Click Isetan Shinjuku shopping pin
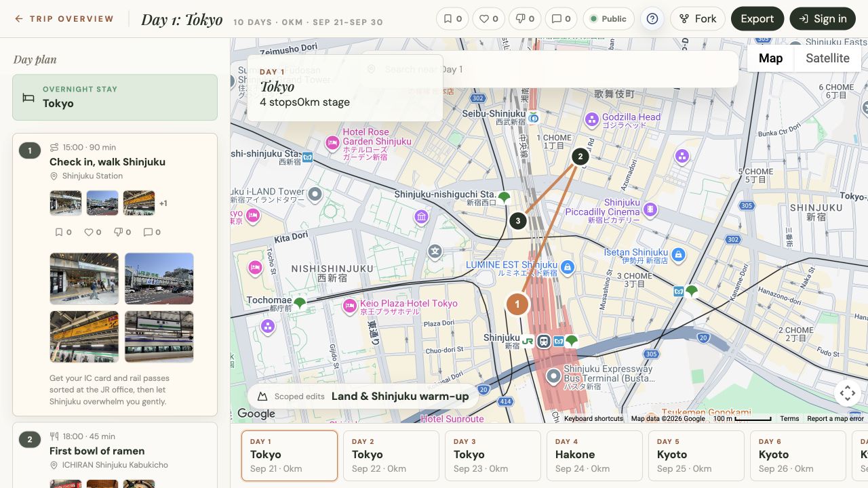The width and height of the screenshot is (868, 488). coord(678,255)
